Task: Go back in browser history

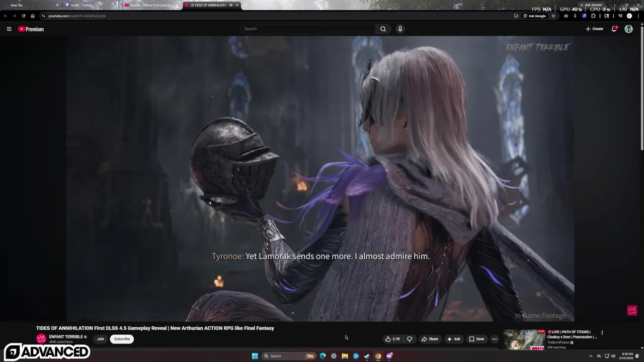Action: 6,16
